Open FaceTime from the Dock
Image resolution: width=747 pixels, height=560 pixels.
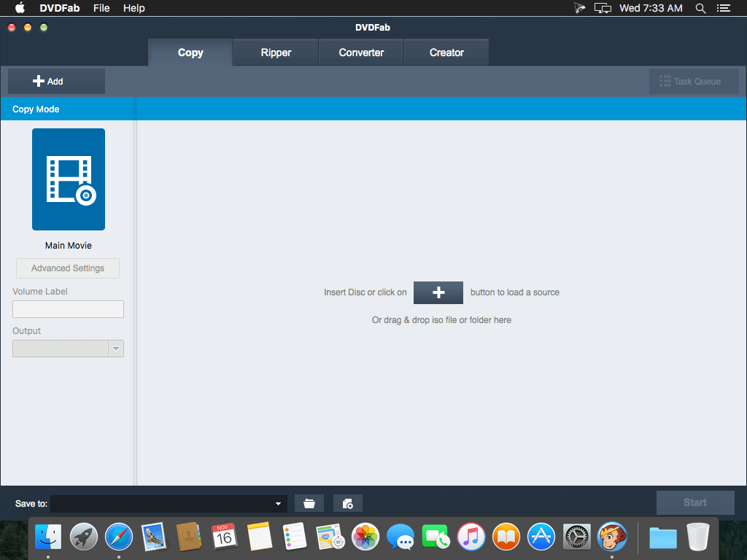click(436, 537)
